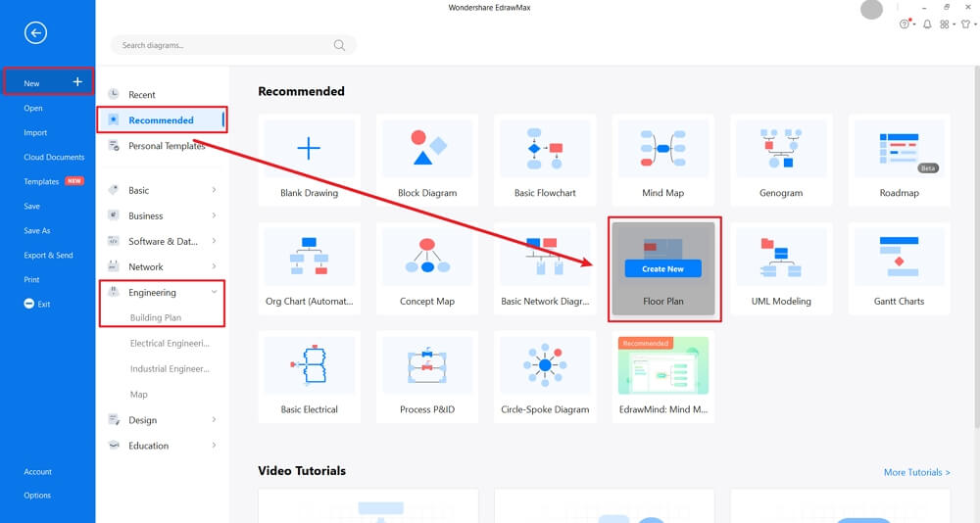Screen dimensions: 980x523
Task: Open Options in the sidebar
Action: pyautogui.click(x=37, y=495)
